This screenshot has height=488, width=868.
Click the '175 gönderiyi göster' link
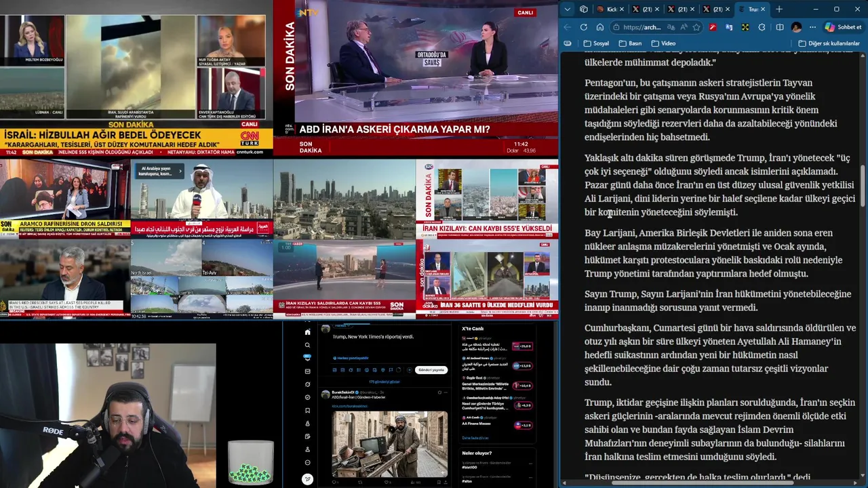pyautogui.click(x=384, y=382)
